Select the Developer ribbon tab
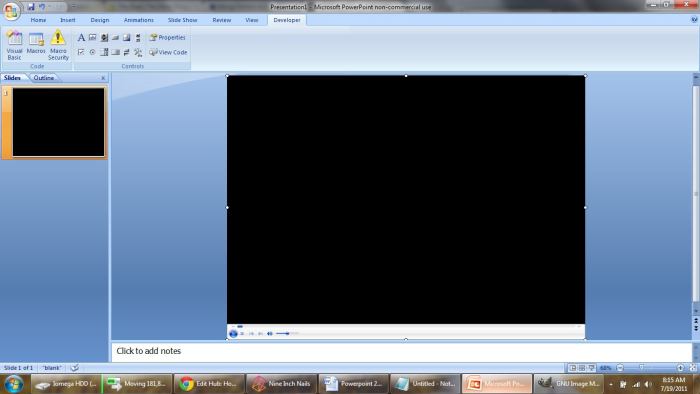The width and height of the screenshot is (700, 394). coord(287,20)
